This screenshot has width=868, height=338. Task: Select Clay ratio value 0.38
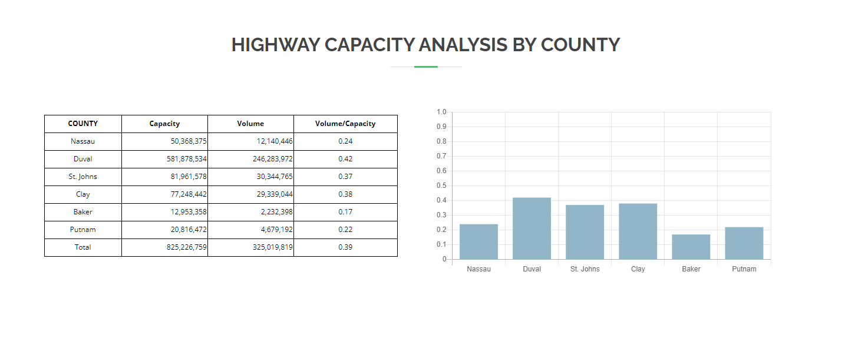(345, 194)
